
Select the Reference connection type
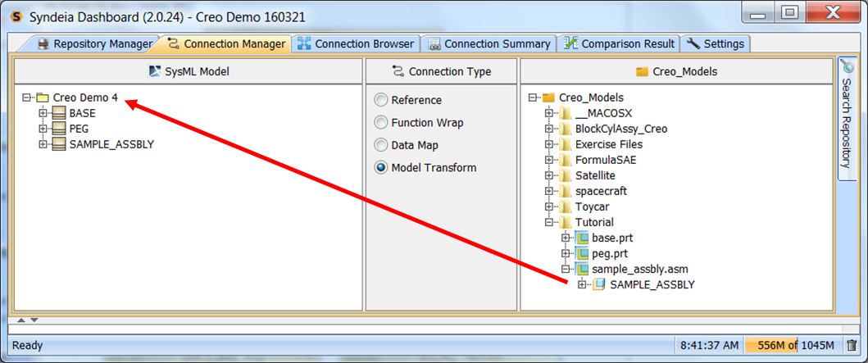tap(381, 100)
